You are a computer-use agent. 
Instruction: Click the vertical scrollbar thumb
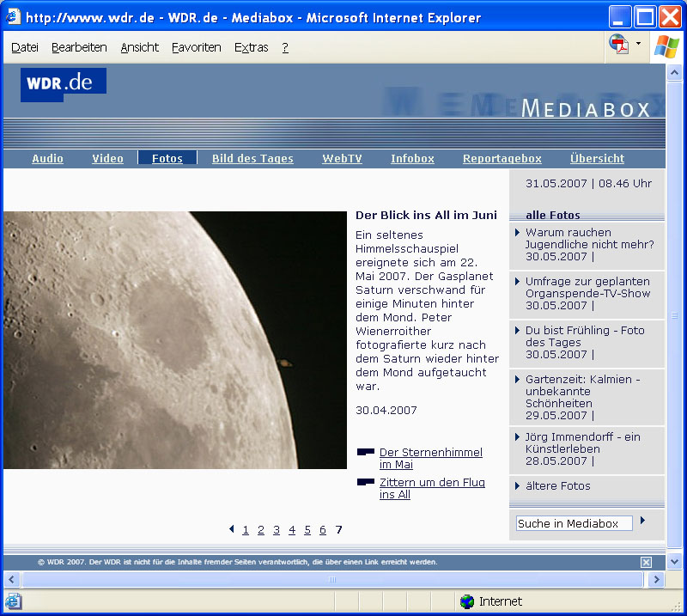pos(674,314)
